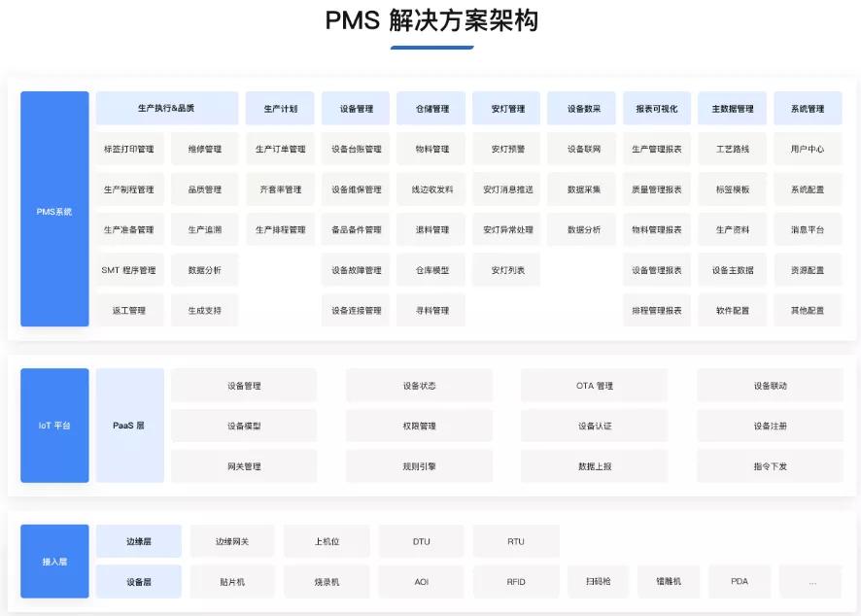Screen dimensions: 861x616
Task: Open 用户中心 under 系统管理
Action: 806,149
